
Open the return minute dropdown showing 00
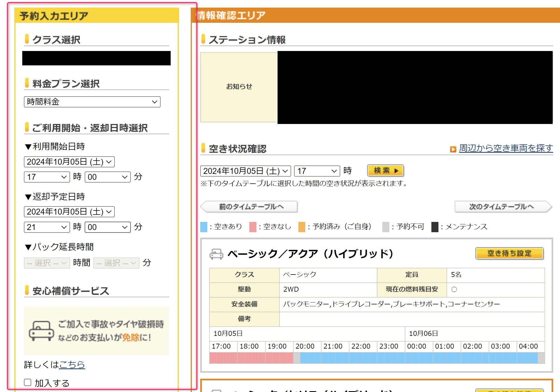tap(107, 227)
